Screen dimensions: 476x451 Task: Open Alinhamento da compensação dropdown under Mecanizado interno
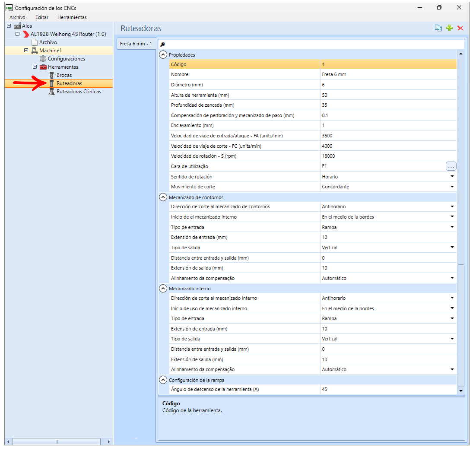click(452, 369)
